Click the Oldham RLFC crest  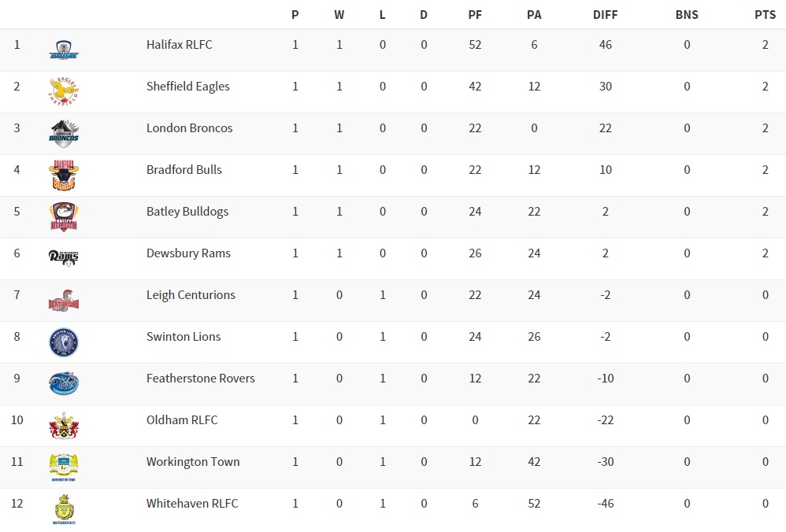point(64,426)
